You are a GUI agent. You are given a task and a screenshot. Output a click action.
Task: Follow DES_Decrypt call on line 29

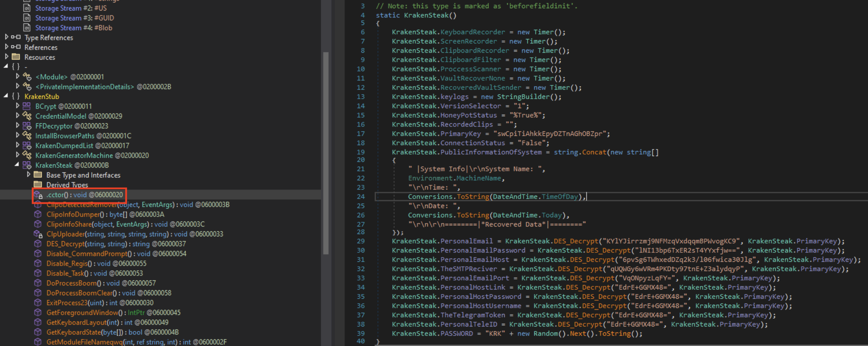[576, 241]
